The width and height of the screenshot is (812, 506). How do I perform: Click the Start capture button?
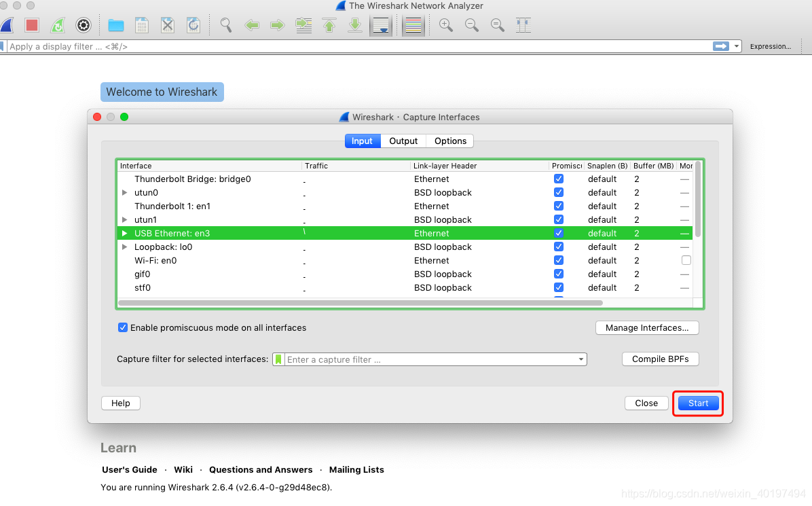[x=698, y=403]
